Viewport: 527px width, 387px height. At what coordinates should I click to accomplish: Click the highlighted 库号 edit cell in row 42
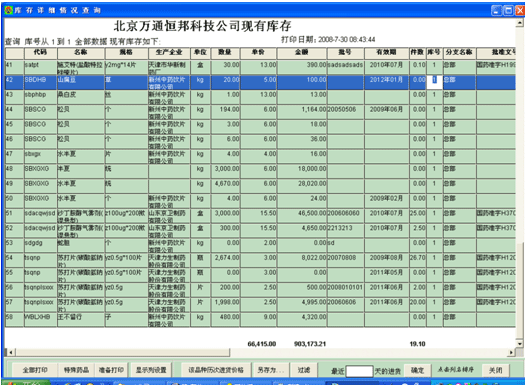pyautogui.click(x=434, y=82)
